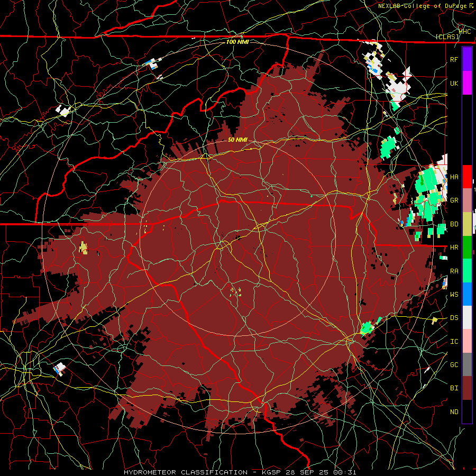
Task: Click the BD legend label
Action: [454, 224]
